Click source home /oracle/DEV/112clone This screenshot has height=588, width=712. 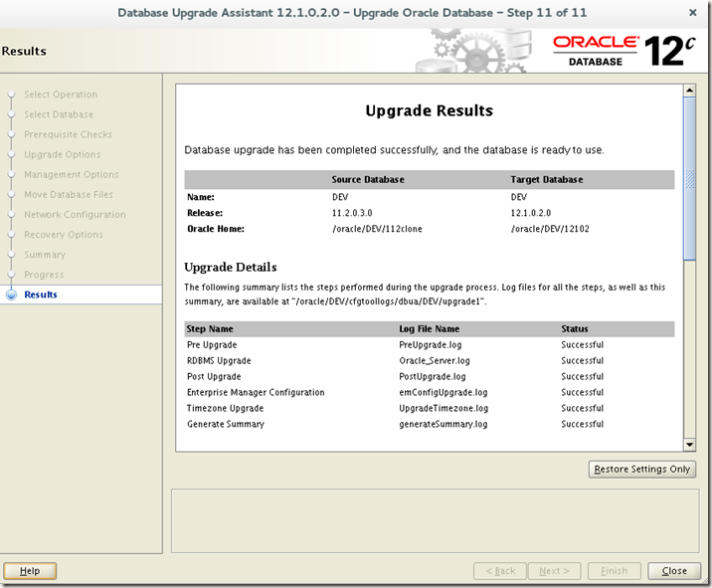[377, 229]
